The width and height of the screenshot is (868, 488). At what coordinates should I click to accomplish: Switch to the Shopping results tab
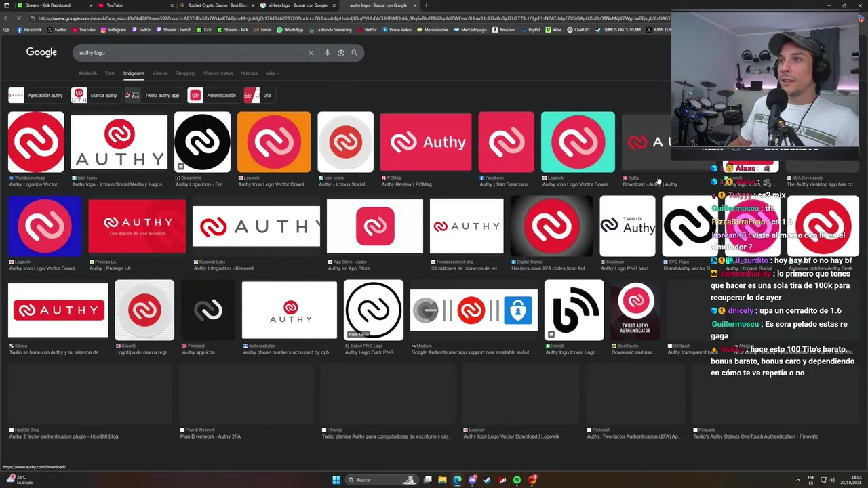(185, 73)
